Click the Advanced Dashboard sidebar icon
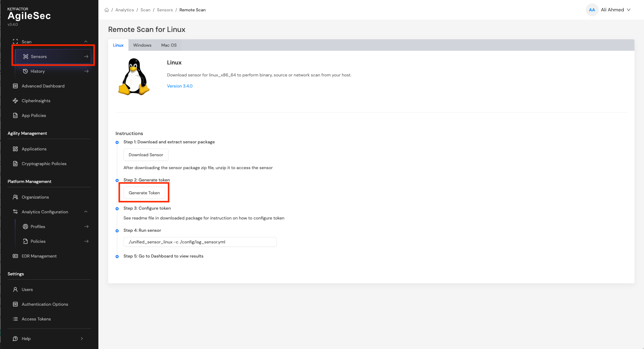Viewport: 644px width, 349px height. coord(15,86)
